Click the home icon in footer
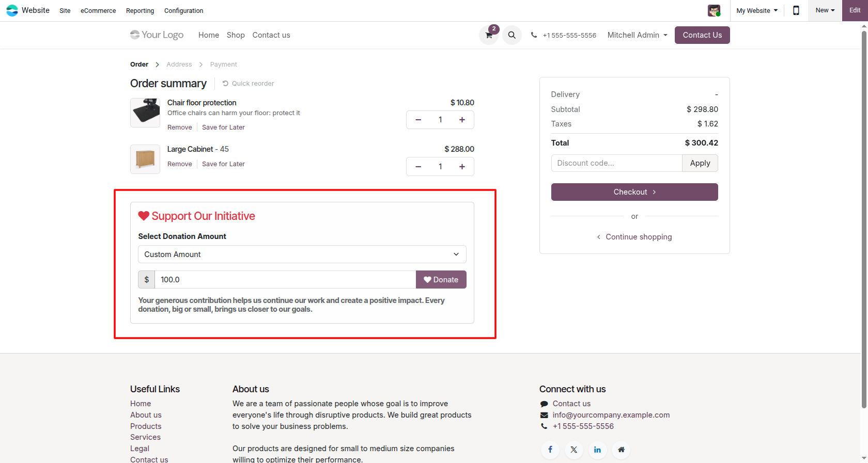The width and height of the screenshot is (868, 463). click(x=621, y=450)
